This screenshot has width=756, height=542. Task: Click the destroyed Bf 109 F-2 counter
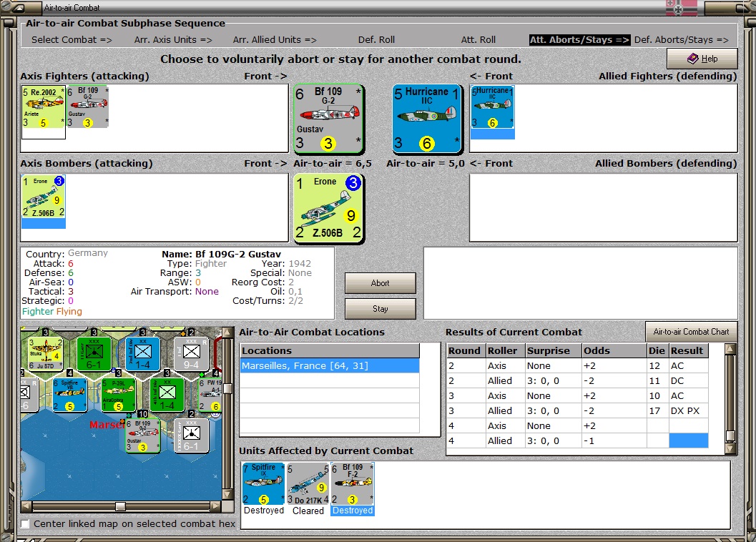[x=353, y=483]
